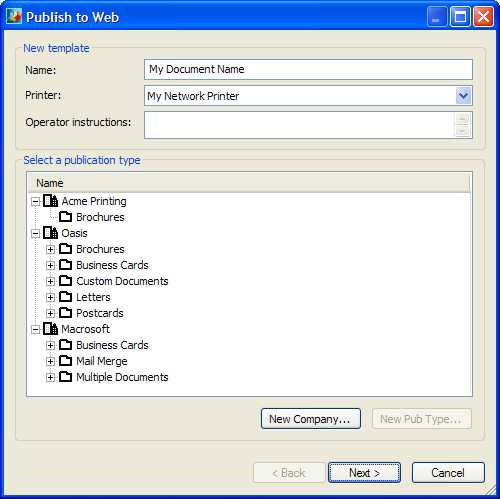The image size is (500, 499).
Task: Click the New Company button
Action: pyautogui.click(x=311, y=419)
